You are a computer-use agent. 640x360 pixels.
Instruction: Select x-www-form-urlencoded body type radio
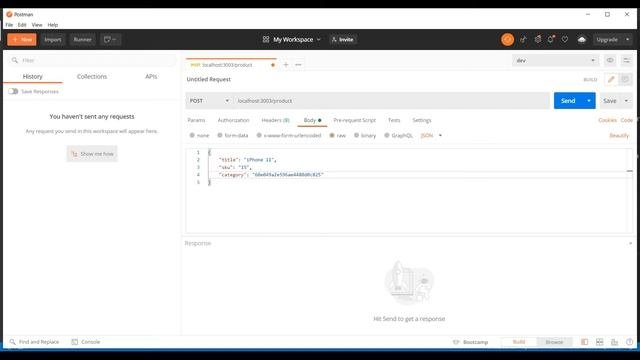pyautogui.click(x=259, y=135)
